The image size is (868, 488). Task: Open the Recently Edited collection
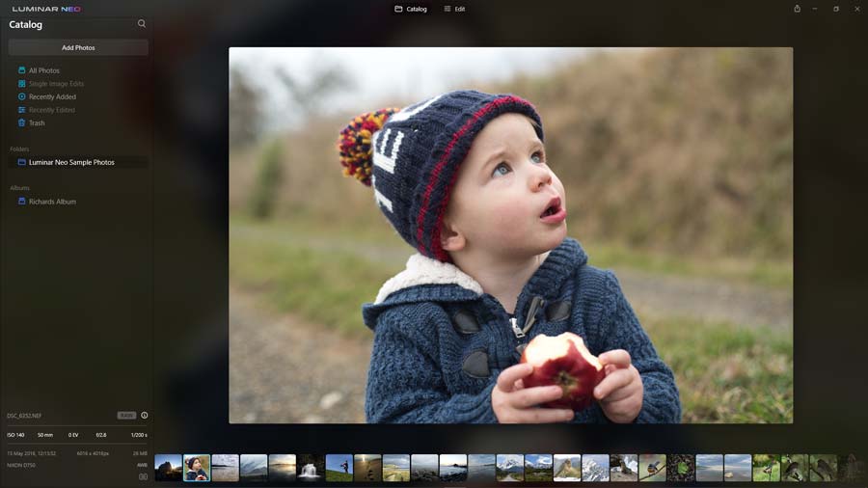point(46,110)
